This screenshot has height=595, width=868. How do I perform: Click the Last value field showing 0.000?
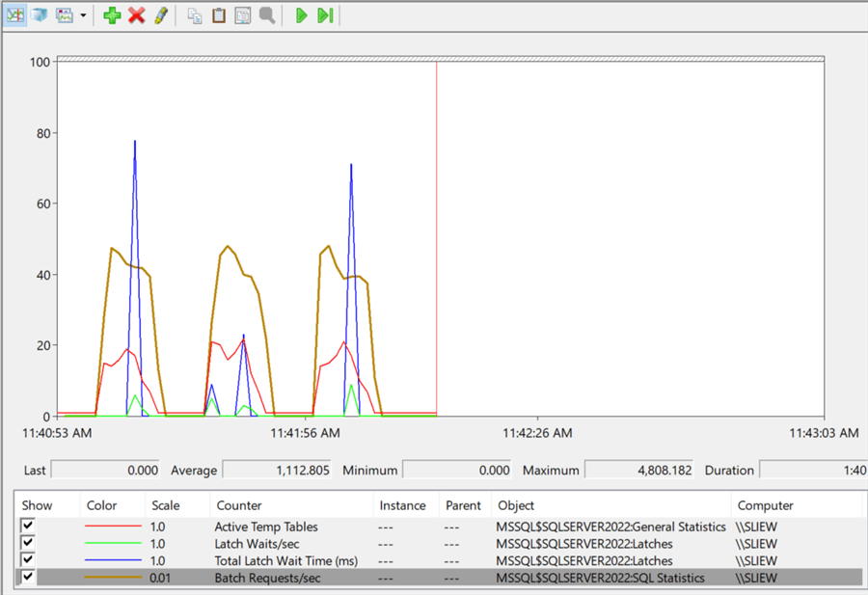105,470
